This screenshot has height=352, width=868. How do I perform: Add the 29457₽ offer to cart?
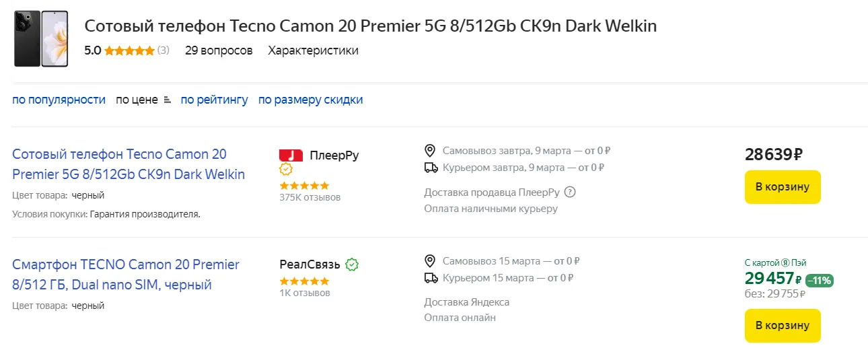(782, 326)
